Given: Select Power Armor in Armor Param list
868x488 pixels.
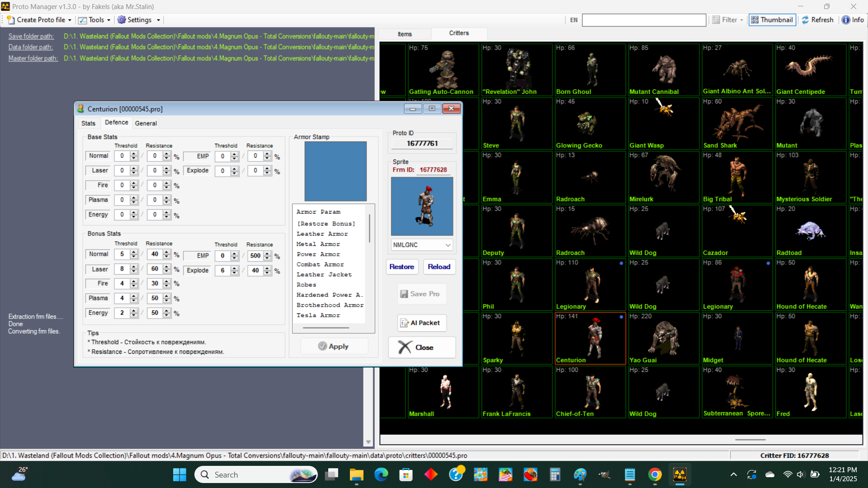Looking at the screenshot, I should (318, 254).
